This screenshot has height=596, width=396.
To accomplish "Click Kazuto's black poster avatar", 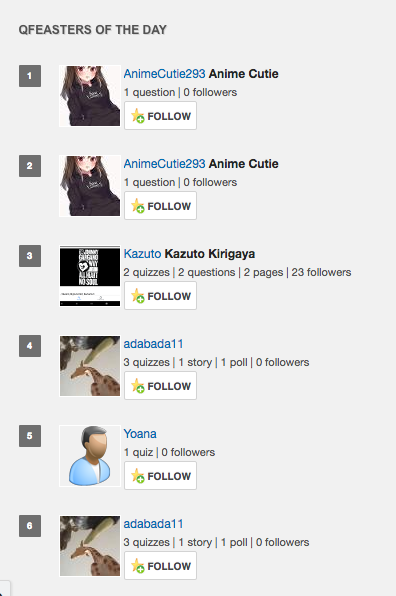I will (x=90, y=276).
